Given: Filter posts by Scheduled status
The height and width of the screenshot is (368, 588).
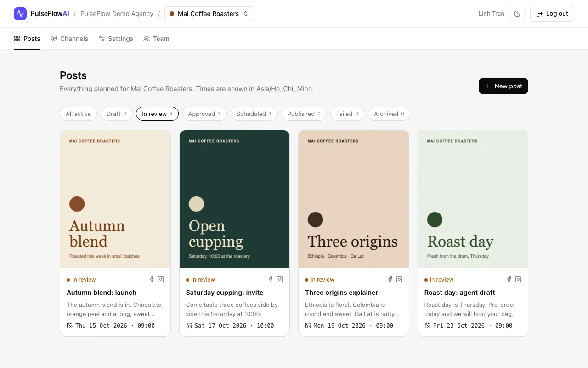Looking at the screenshot, I should [254, 114].
